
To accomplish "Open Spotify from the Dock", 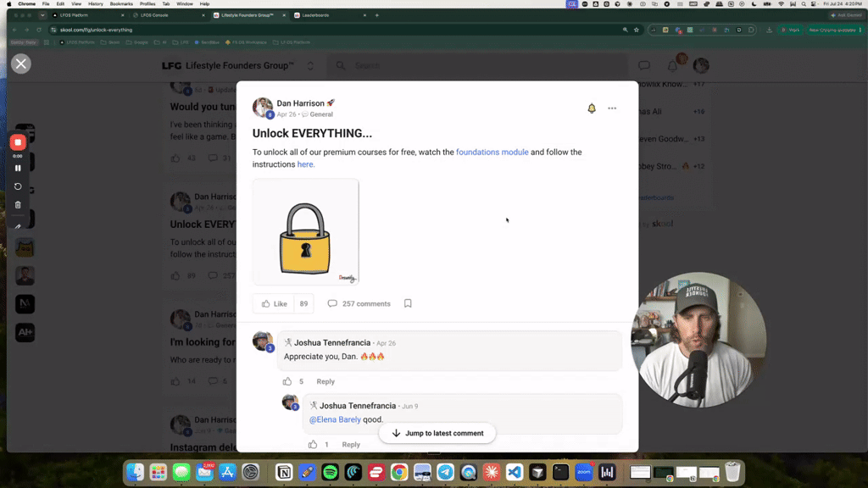I will [x=330, y=472].
